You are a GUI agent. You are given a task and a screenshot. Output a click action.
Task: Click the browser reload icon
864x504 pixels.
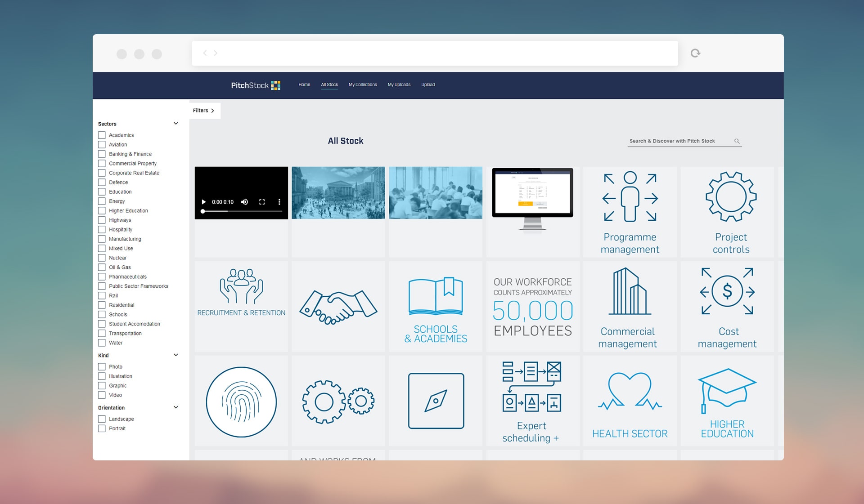pos(695,53)
